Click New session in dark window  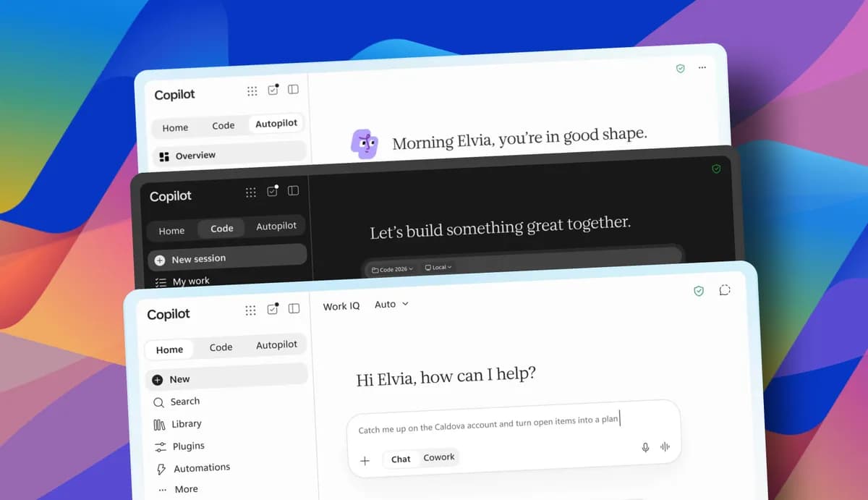tap(227, 258)
